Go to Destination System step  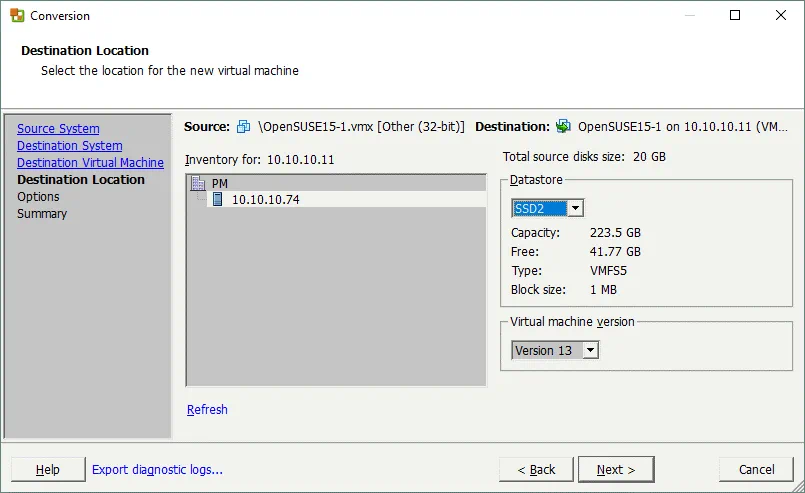pyautogui.click(x=69, y=146)
